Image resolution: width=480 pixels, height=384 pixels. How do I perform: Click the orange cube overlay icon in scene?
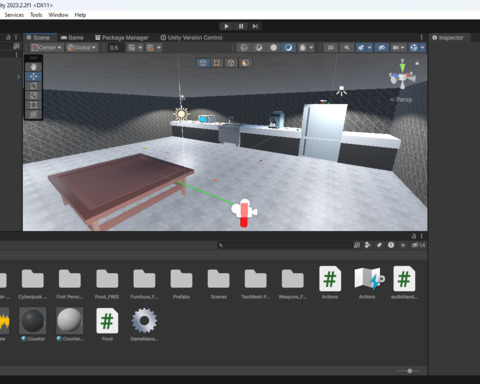[245, 63]
